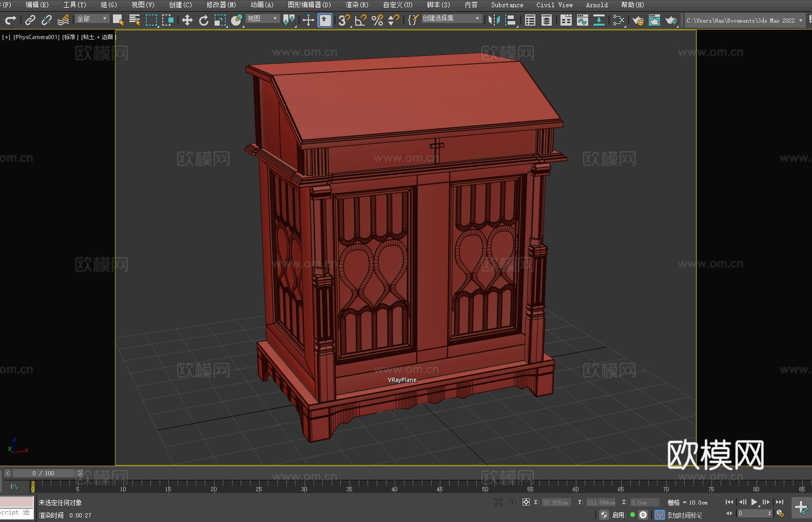Viewport: 812px width, 522px height.
Task: Open the reference coordinate system dropdown 视图
Action: (262, 18)
